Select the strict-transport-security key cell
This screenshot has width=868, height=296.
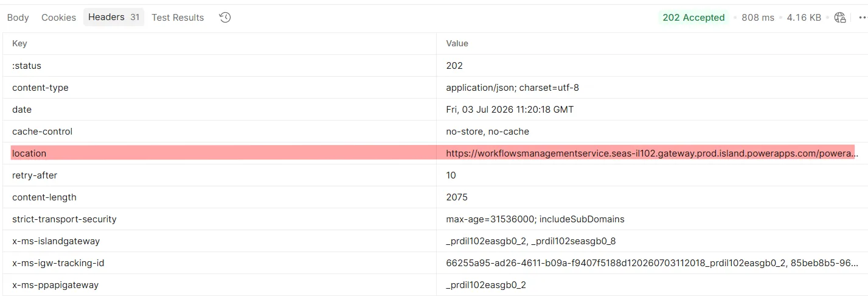point(220,219)
